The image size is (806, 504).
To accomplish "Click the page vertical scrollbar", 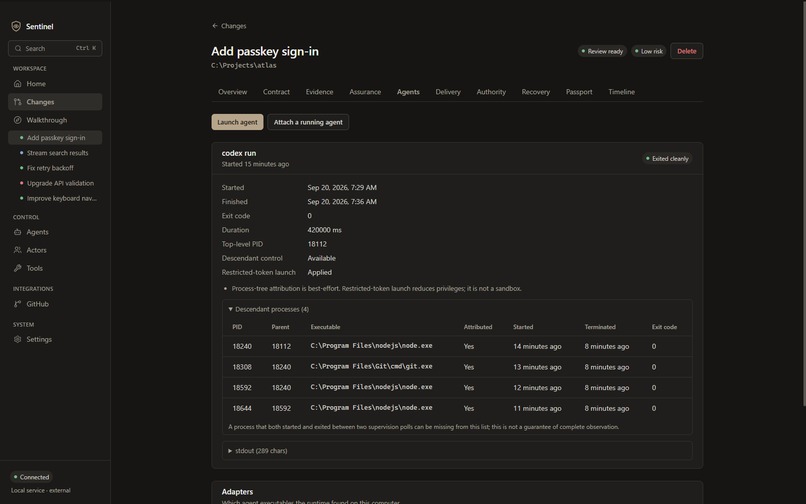I will point(803,206).
